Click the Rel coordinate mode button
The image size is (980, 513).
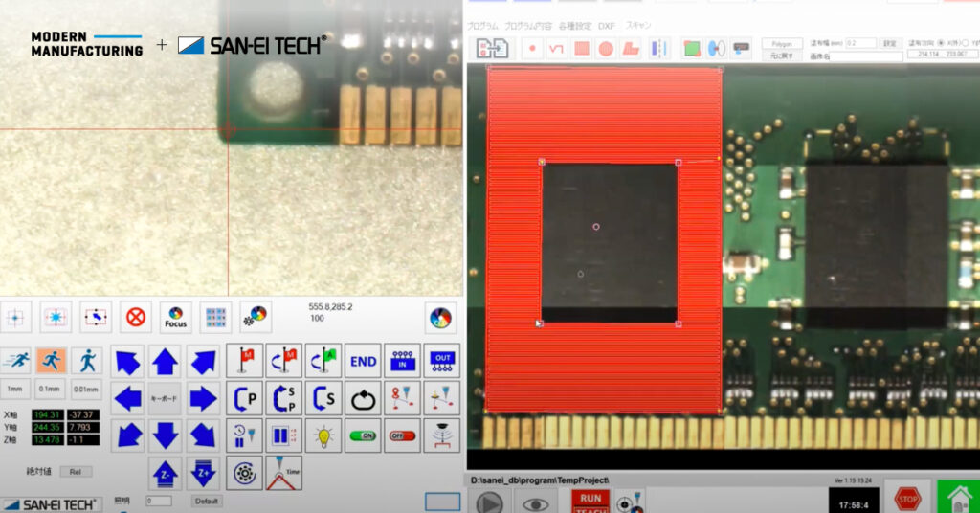pyautogui.click(x=76, y=471)
